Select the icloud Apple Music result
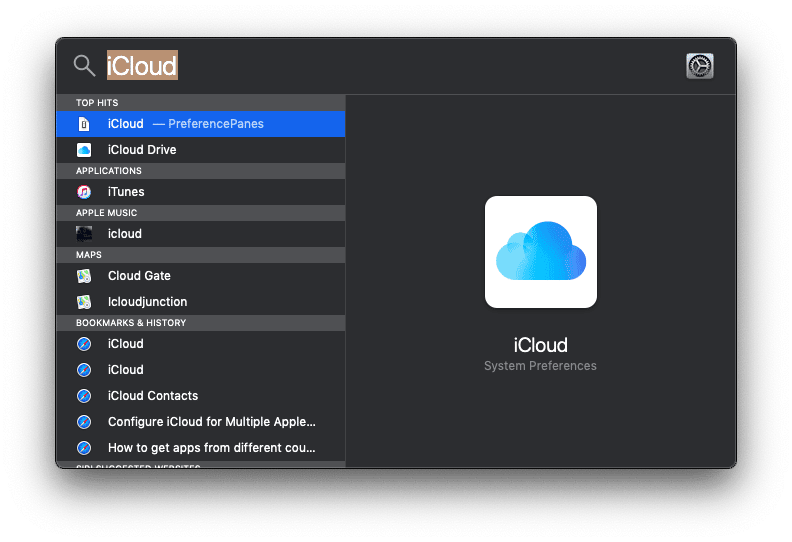Image resolution: width=792 pixels, height=542 pixels. pos(201,234)
